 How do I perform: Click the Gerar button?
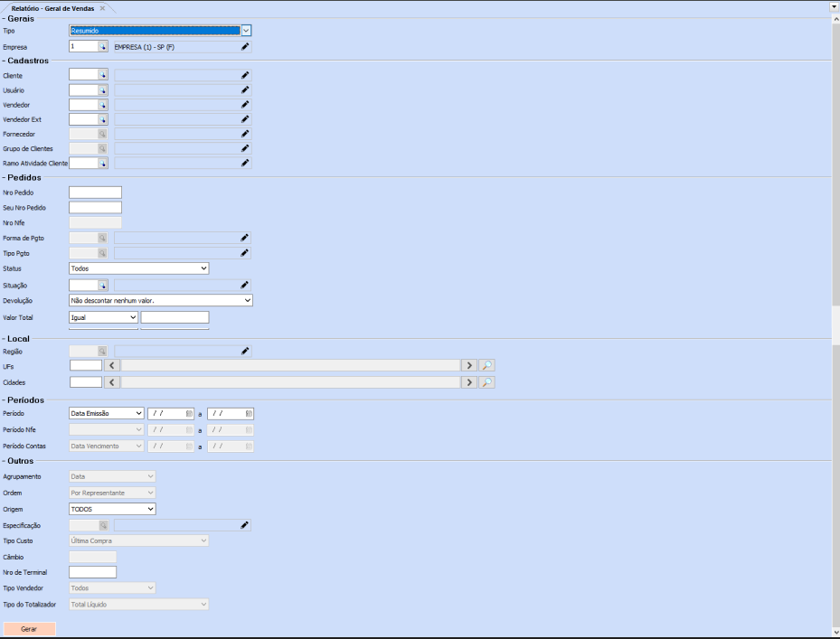tap(29, 628)
